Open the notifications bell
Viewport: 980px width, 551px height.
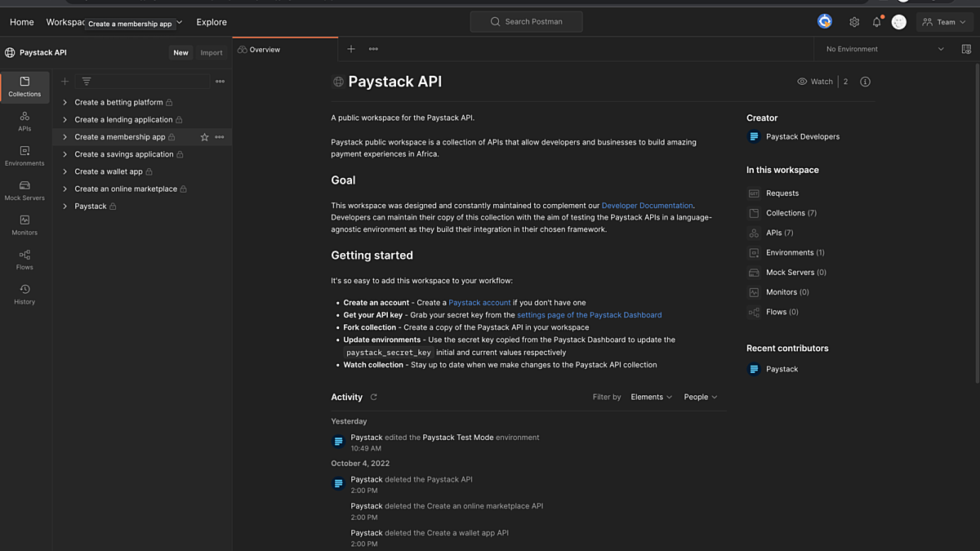click(x=877, y=22)
